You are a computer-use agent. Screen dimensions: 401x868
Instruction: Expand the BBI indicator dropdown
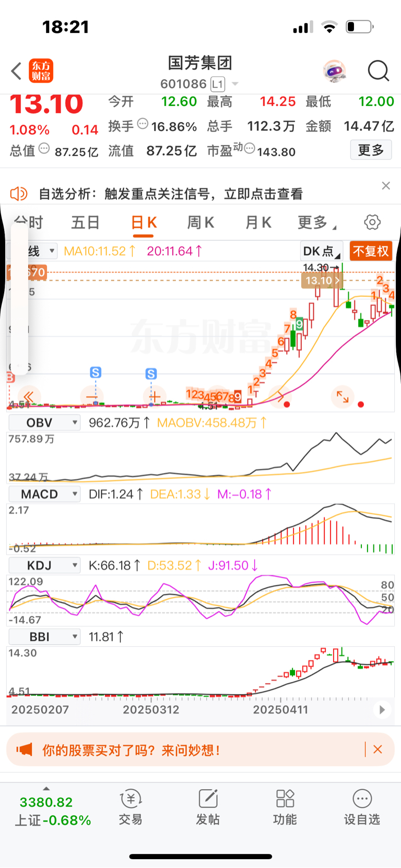pyautogui.click(x=45, y=637)
